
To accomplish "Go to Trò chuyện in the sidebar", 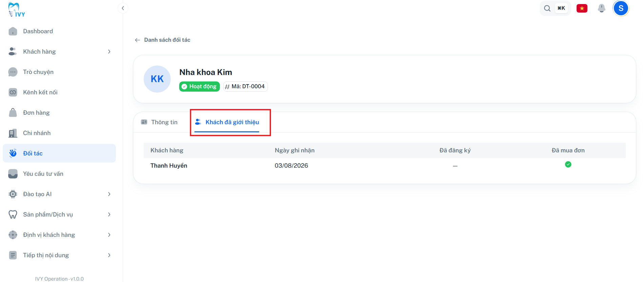I will (x=59, y=72).
